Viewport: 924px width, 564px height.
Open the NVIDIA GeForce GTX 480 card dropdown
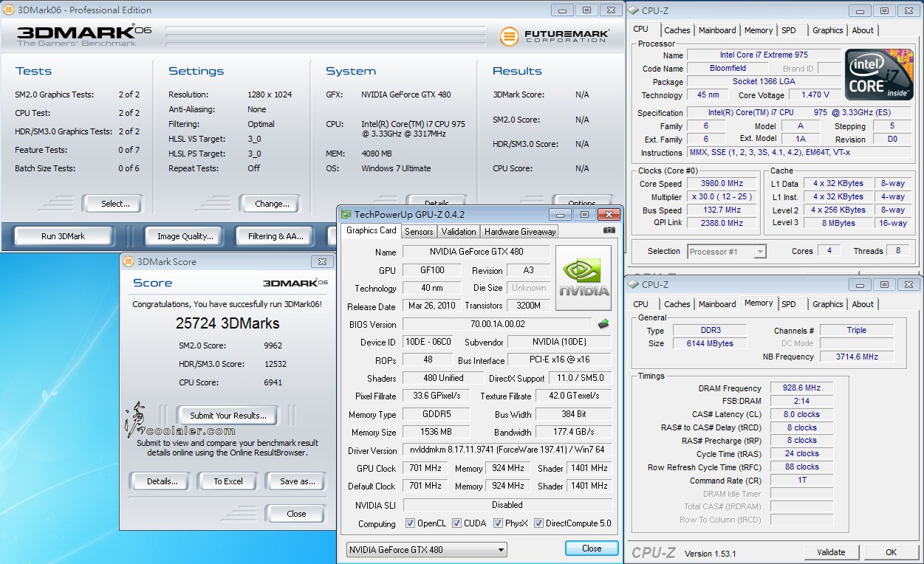[x=427, y=549]
